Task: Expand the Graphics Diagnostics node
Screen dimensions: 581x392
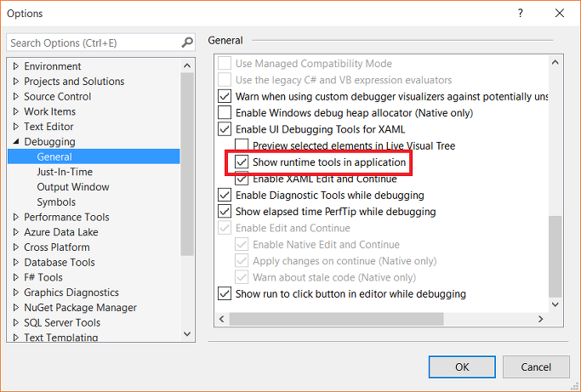Action: (x=16, y=293)
